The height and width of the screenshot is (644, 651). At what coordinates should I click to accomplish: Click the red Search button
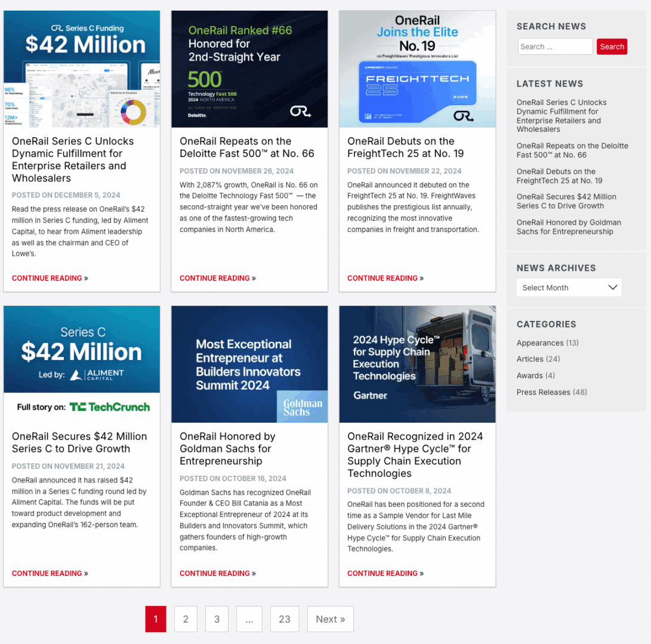(612, 46)
